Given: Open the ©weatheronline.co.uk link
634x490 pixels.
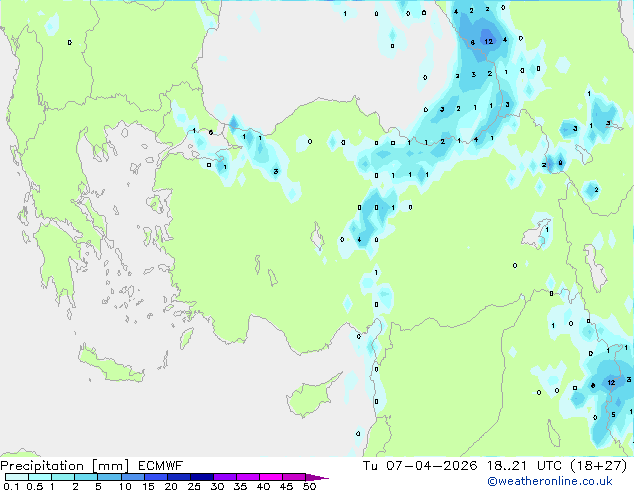Looking at the screenshot, I should tap(549, 481).
